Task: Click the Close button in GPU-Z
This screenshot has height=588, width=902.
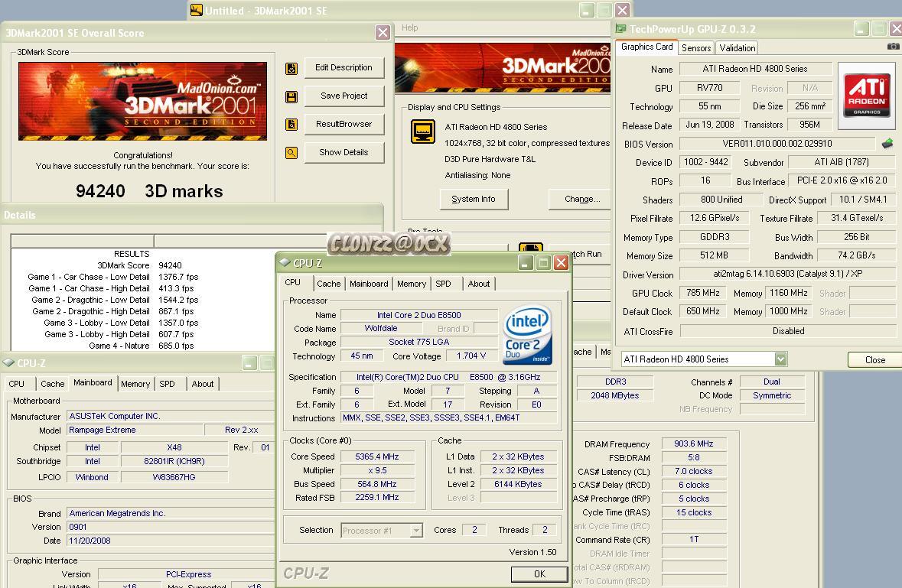Action: pyautogui.click(x=874, y=360)
